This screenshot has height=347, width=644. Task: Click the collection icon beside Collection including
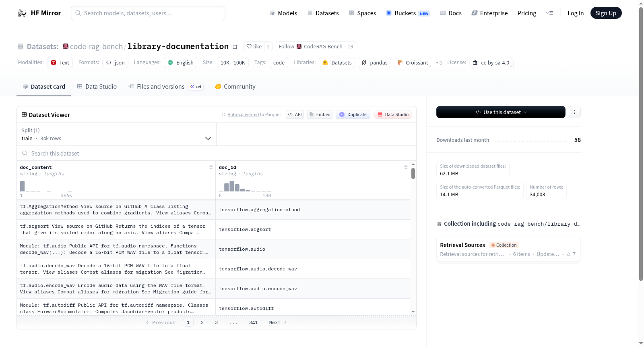(439, 224)
